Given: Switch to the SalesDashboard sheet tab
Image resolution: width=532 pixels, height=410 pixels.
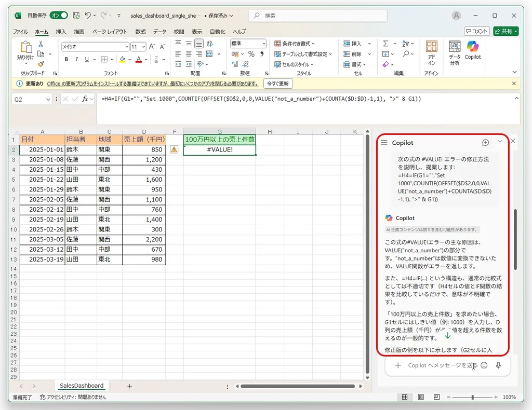Looking at the screenshot, I should [x=82, y=386].
